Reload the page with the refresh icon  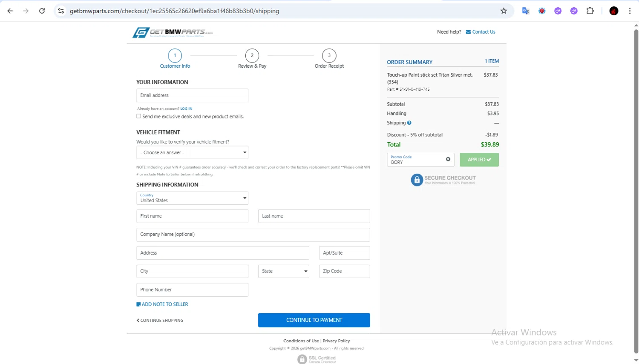coord(42,11)
